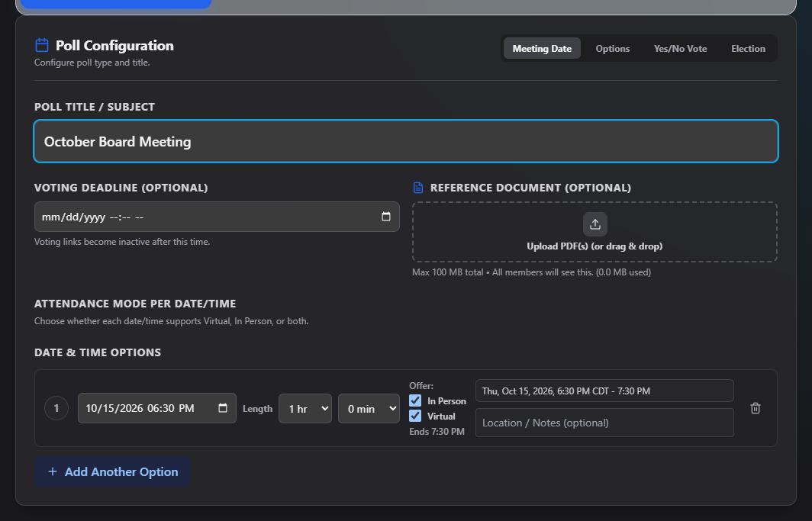Click the Location / Notes input
812x521 pixels.
(x=604, y=422)
